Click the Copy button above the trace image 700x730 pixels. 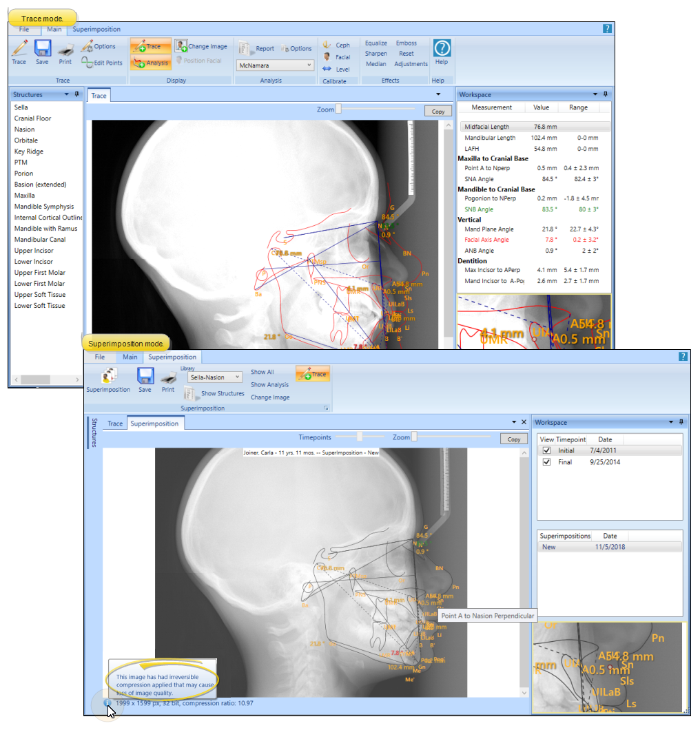click(438, 111)
